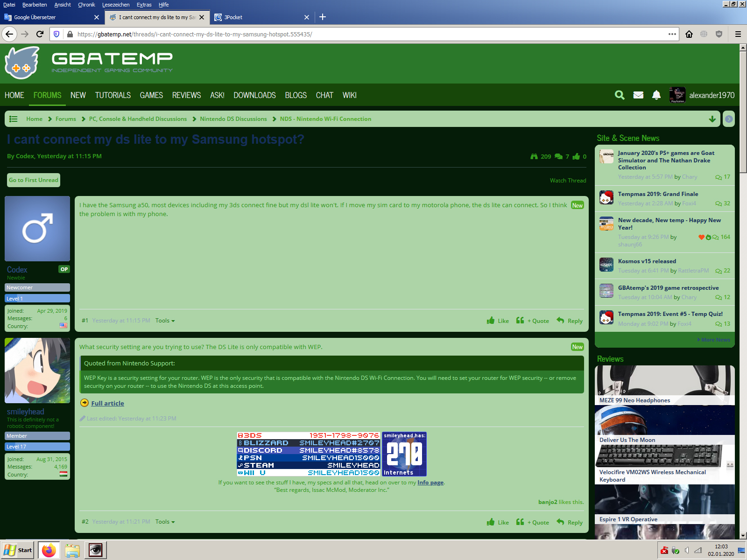Open the Deliver Us The Moon review thumbnail
The image size is (747, 560).
tap(665, 425)
